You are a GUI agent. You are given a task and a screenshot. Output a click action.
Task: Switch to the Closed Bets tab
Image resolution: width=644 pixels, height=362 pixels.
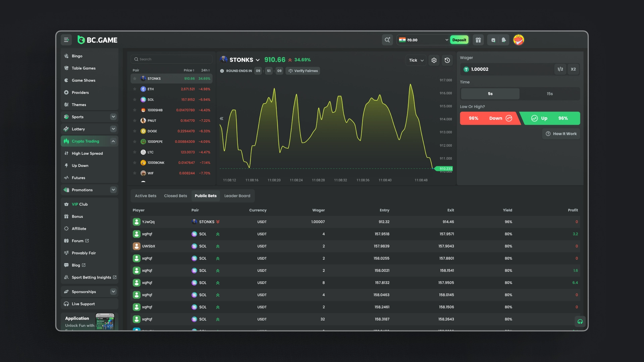[175, 196]
